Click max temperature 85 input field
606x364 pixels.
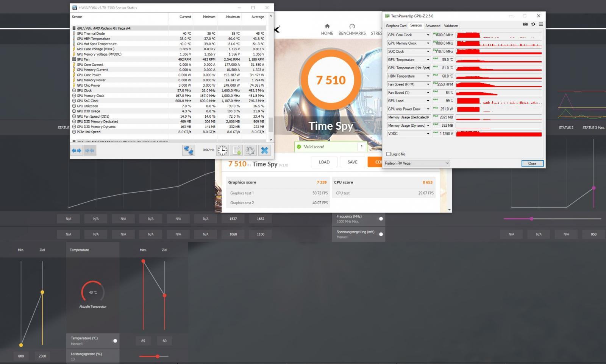[143, 341]
